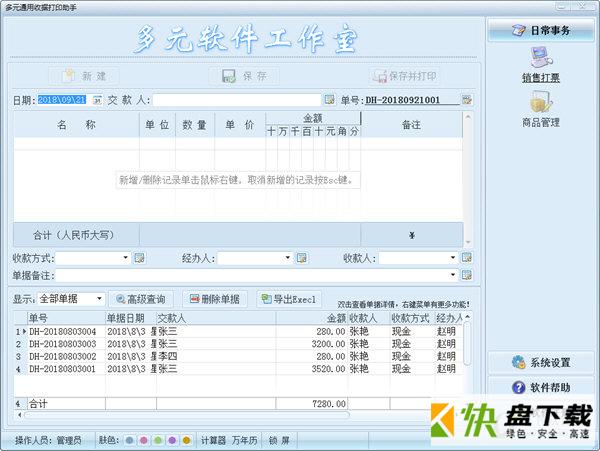Click the 交款人 input field

(236, 100)
